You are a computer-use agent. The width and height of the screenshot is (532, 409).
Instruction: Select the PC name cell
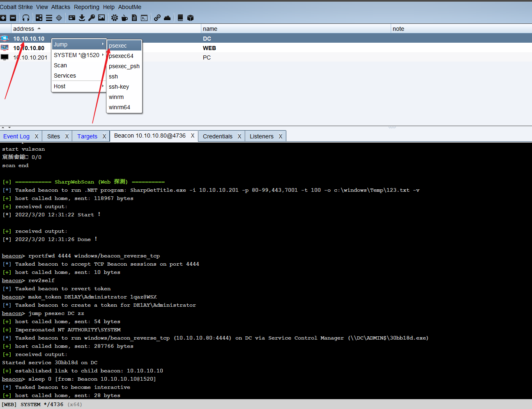[x=207, y=57]
